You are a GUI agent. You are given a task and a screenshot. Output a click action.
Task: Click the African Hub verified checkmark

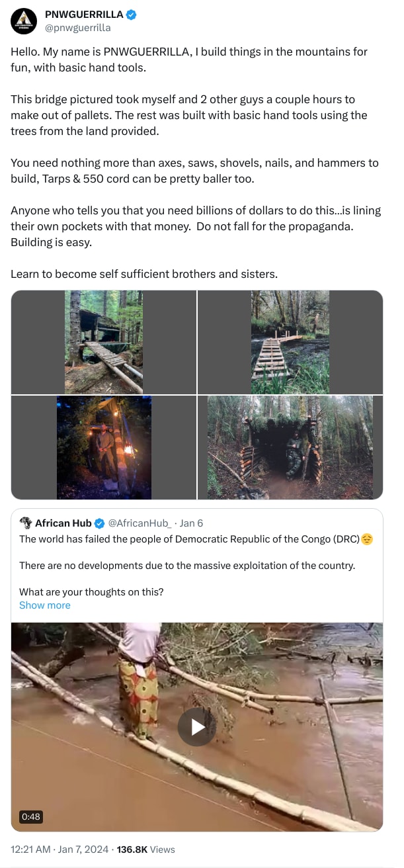99,523
